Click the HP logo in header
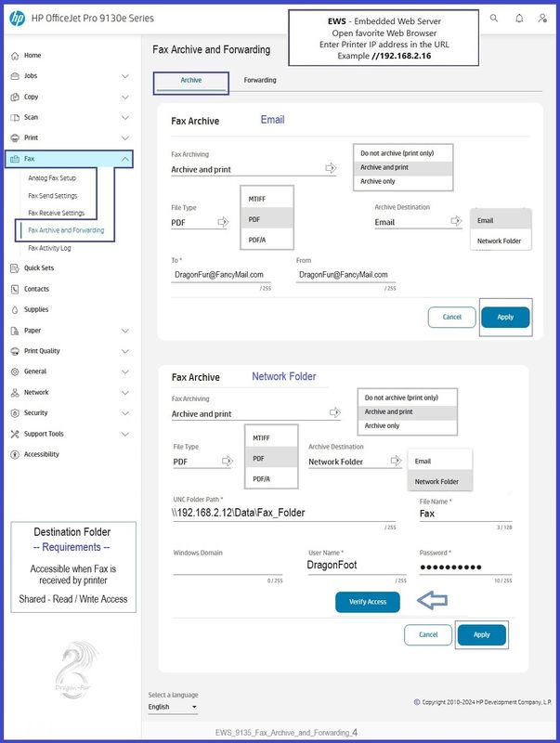The width and height of the screenshot is (560, 743). [17, 18]
